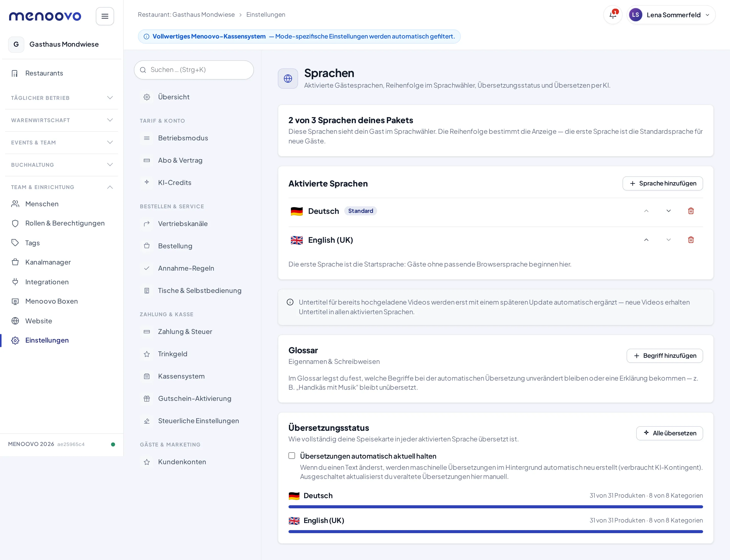Open Betriebsmodus settings
Image resolution: width=730 pixels, height=560 pixels.
(194, 138)
